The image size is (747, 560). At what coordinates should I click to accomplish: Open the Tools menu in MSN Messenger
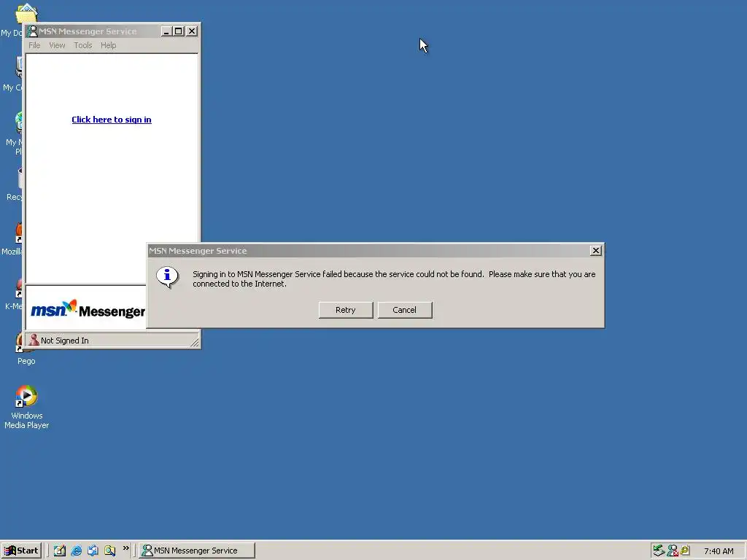click(83, 45)
